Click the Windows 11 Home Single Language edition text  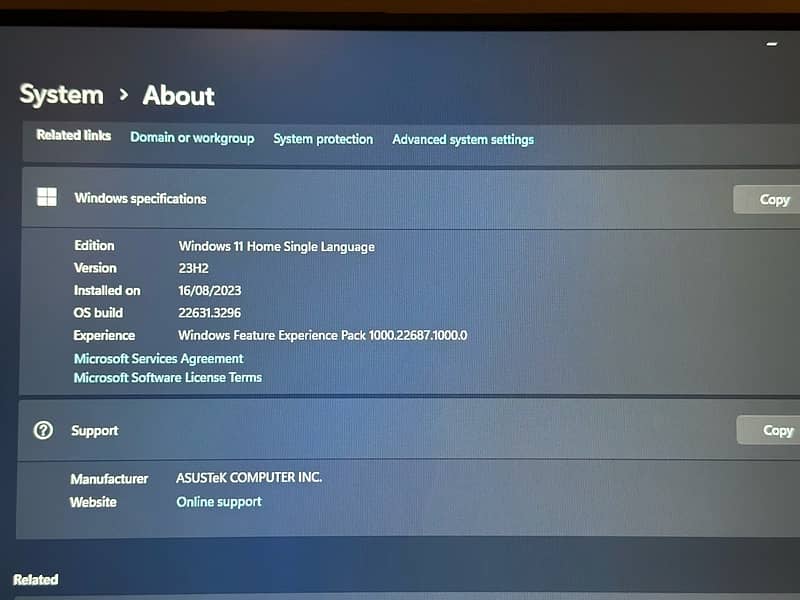coord(276,246)
